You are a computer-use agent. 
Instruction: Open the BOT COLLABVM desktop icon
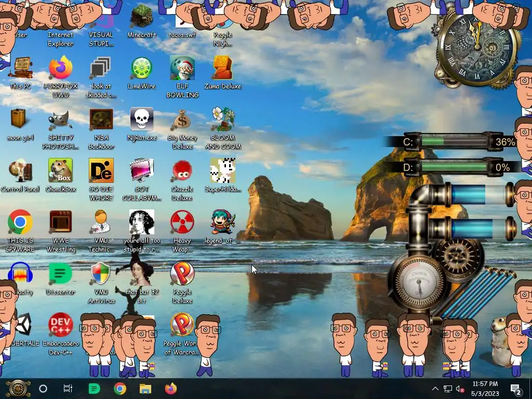(141, 180)
